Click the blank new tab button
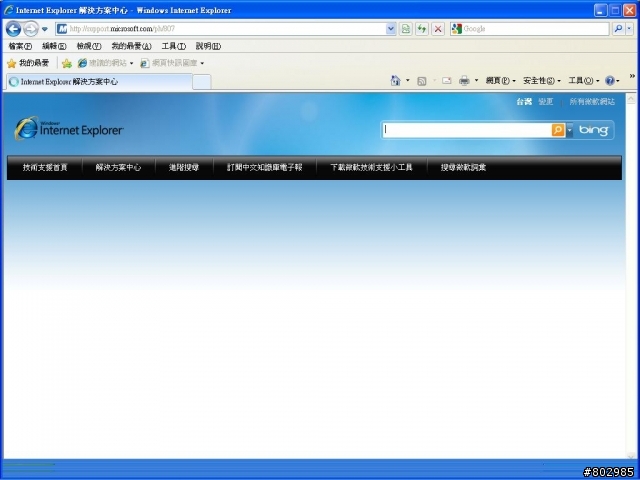Image resolution: width=640 pixels, height=480 pixels. [x=202, y=82]
